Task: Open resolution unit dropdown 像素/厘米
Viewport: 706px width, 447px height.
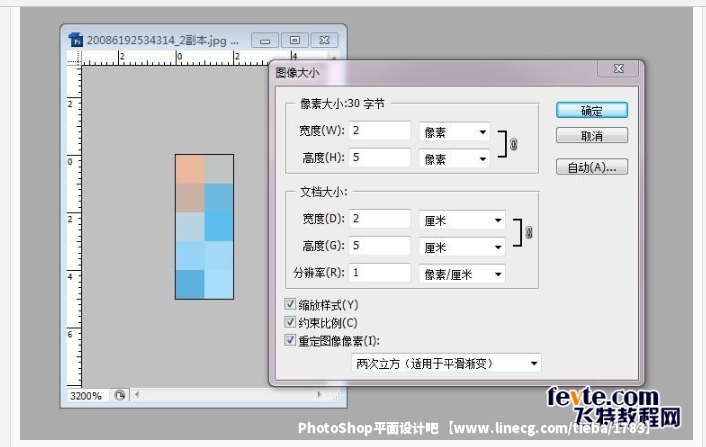Action: point(462,274)
